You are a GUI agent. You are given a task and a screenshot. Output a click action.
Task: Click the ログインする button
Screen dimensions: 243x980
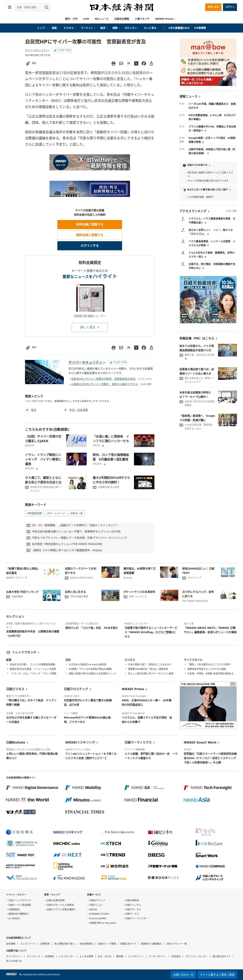coord(90,246)
